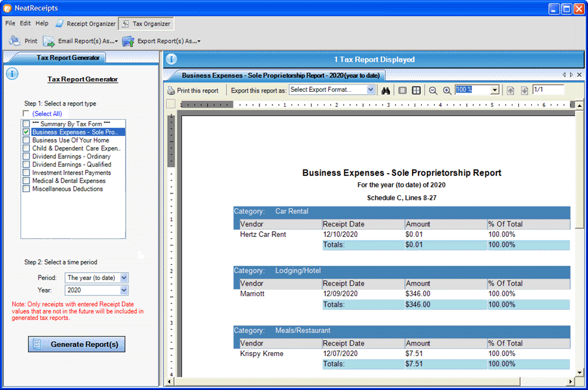Click the 12/10/2020 receipt date
Viewport: 588px width, 390px height.
[340, 234]
